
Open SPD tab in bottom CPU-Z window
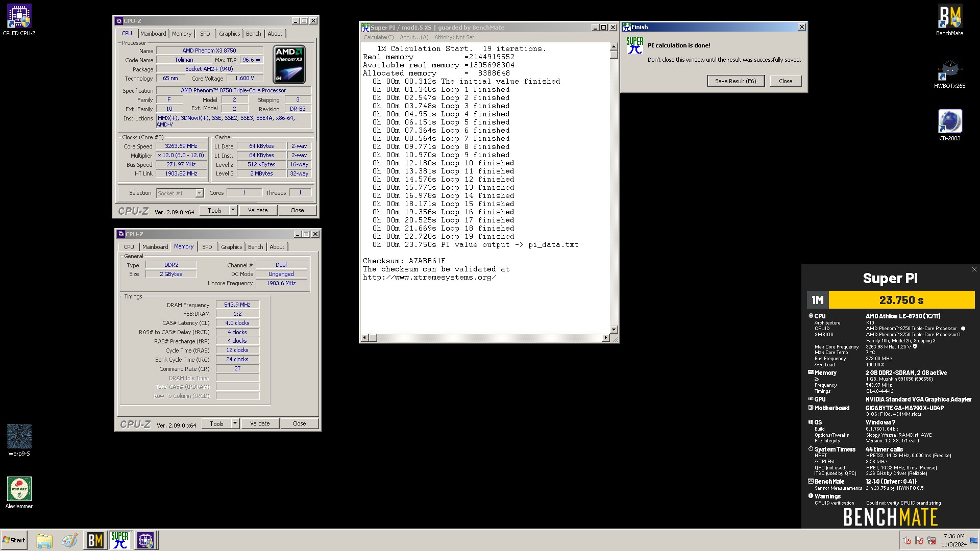207,247
